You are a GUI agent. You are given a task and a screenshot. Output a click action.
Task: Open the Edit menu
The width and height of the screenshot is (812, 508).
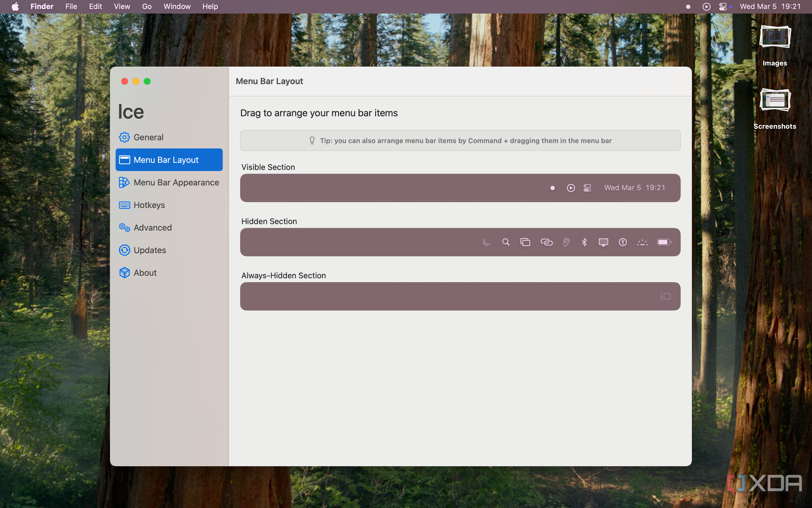pyautogui.click(x=95, y=6)
